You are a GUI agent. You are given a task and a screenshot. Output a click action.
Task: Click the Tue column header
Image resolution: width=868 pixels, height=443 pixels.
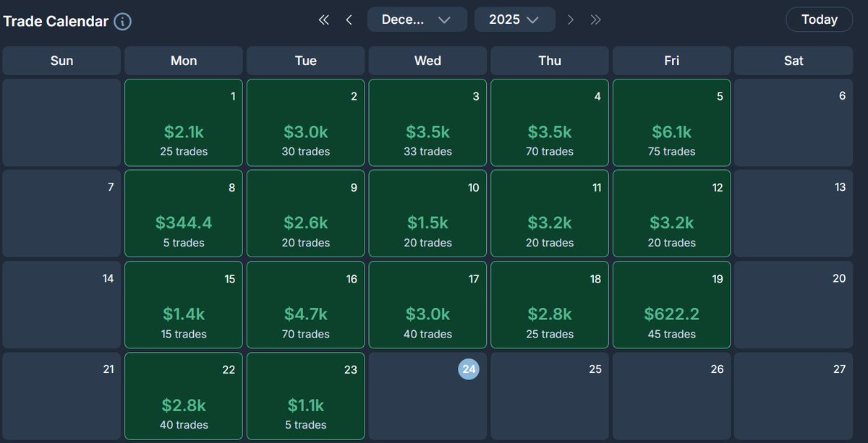point(306,61)
